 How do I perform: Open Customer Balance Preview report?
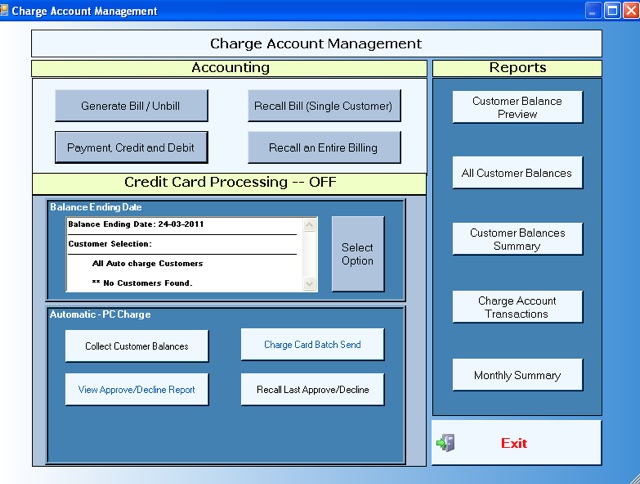click(x=517, y=108)
